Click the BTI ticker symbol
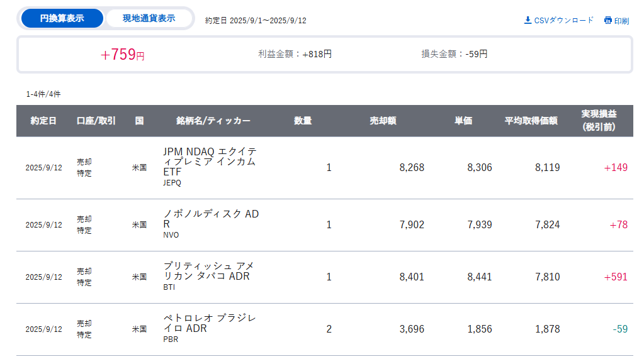This screenshot has width=644, height=364. tap(169, 287)
